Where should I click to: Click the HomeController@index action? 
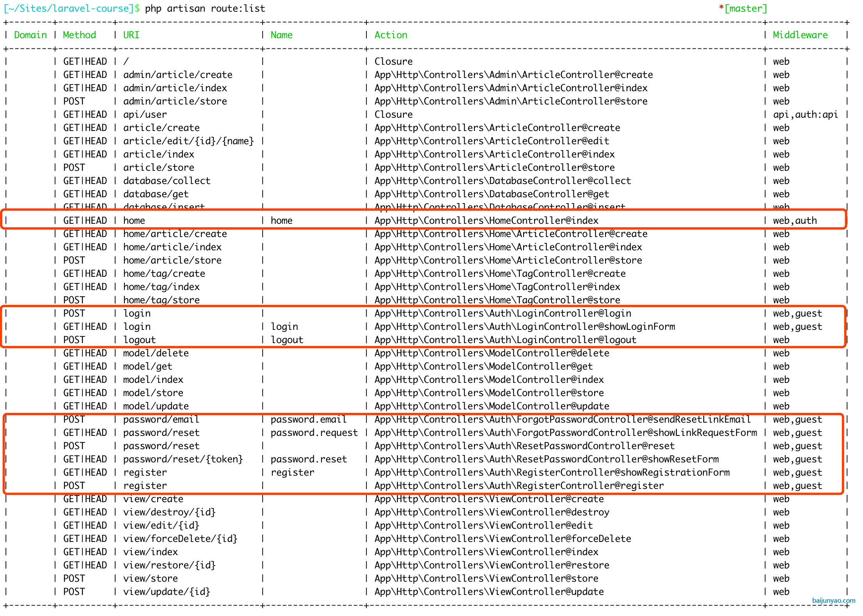[486, 221]
